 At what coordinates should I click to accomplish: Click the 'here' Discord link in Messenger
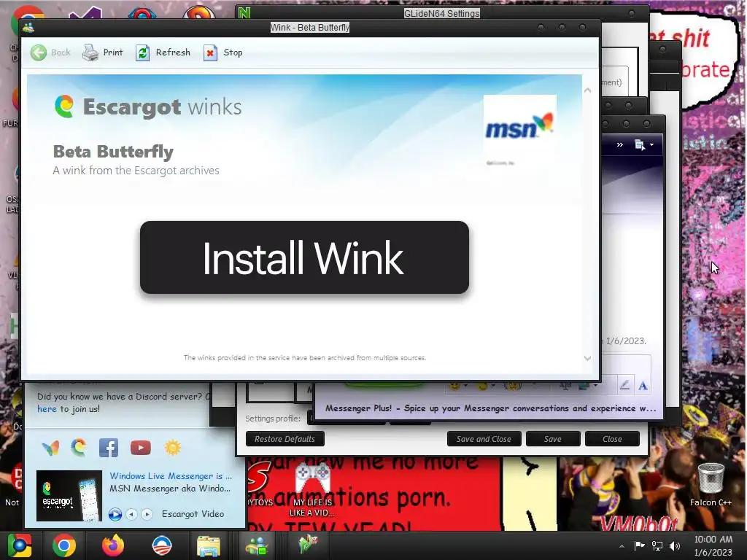pyautogui.click(x=47, y=408)
